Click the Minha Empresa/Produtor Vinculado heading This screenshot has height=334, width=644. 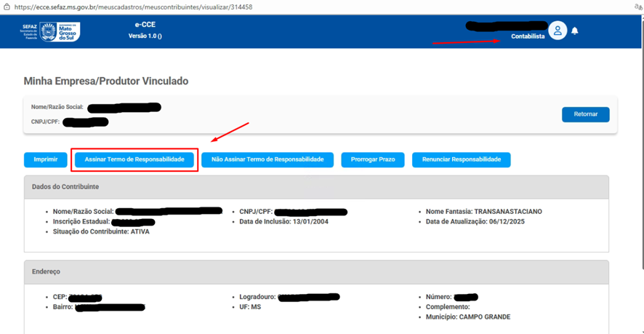coord(105,81)
